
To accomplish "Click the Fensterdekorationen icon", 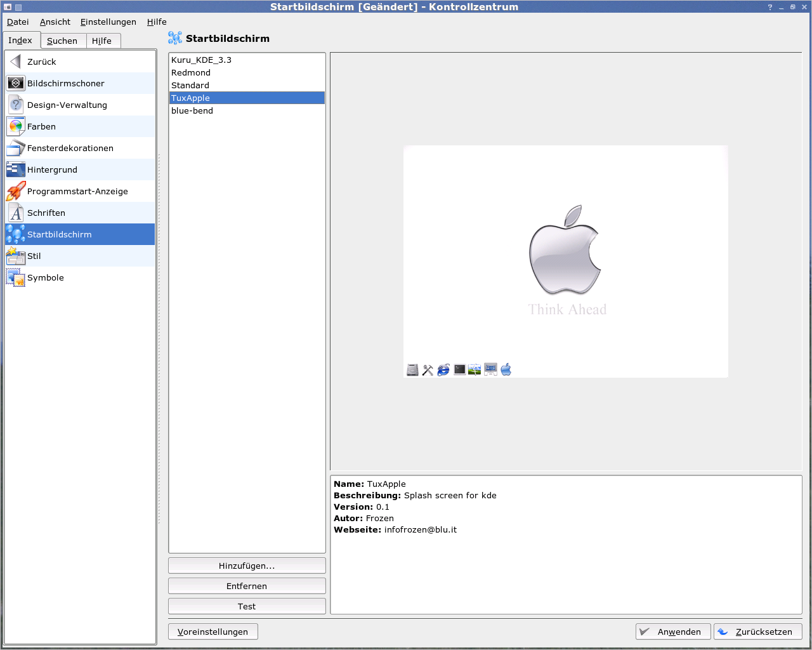I will pos(16,148).
